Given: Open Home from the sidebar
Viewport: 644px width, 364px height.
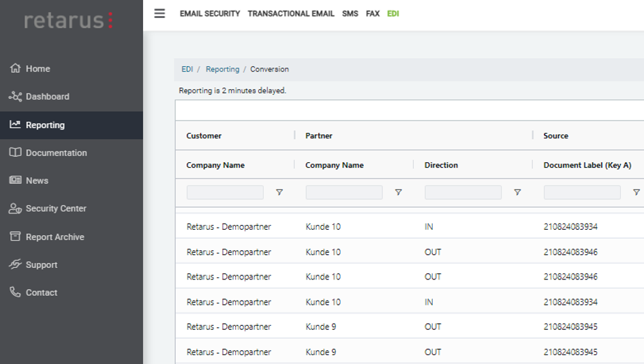Looking at the screenshot, I should click(37, 69).
